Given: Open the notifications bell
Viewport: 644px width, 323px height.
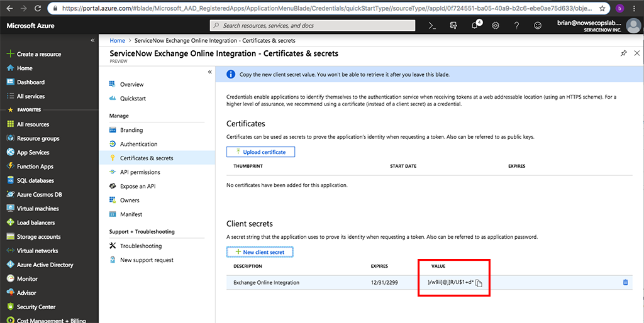Looking at the screenshot, I should click(x=475, y=25).
